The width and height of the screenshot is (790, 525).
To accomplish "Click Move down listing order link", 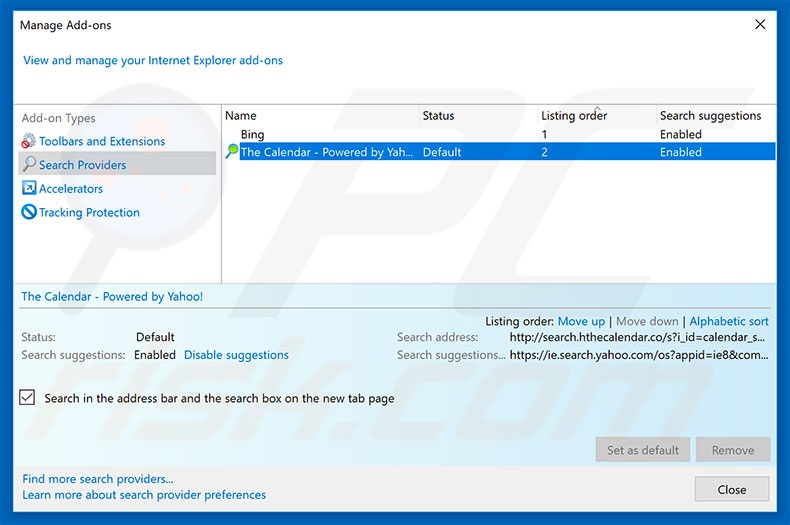I will click(647, 321).
